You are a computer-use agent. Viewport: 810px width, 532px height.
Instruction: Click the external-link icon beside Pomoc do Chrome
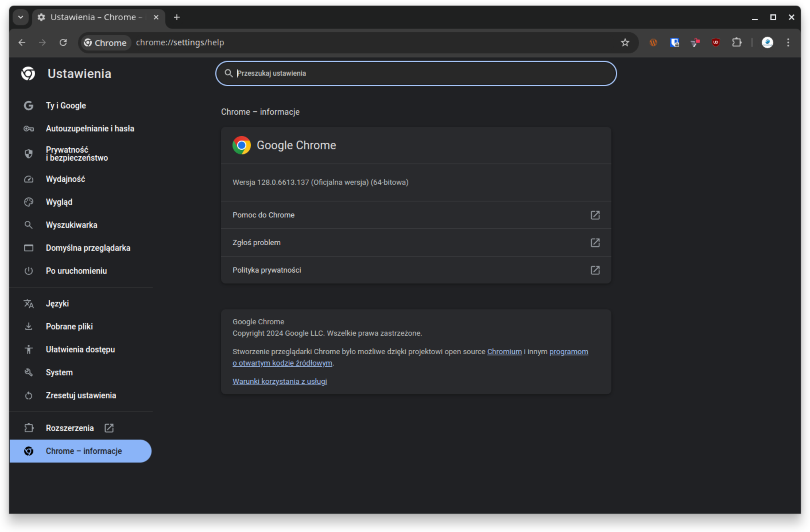coord(595,215)
